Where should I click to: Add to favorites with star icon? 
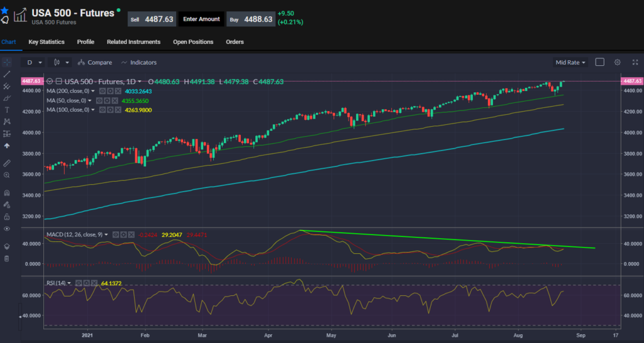click(x=4, y=11)
